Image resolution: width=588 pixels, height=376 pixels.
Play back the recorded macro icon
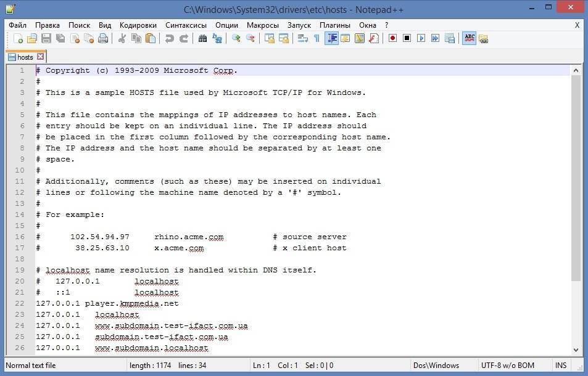pyautogui.click(x=421, y=38)
